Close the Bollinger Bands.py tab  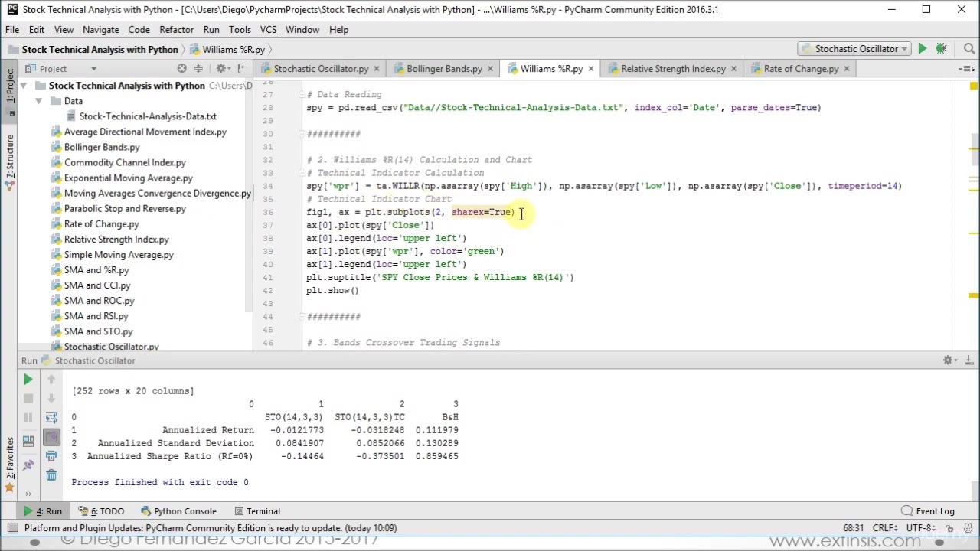click(491, 69)
